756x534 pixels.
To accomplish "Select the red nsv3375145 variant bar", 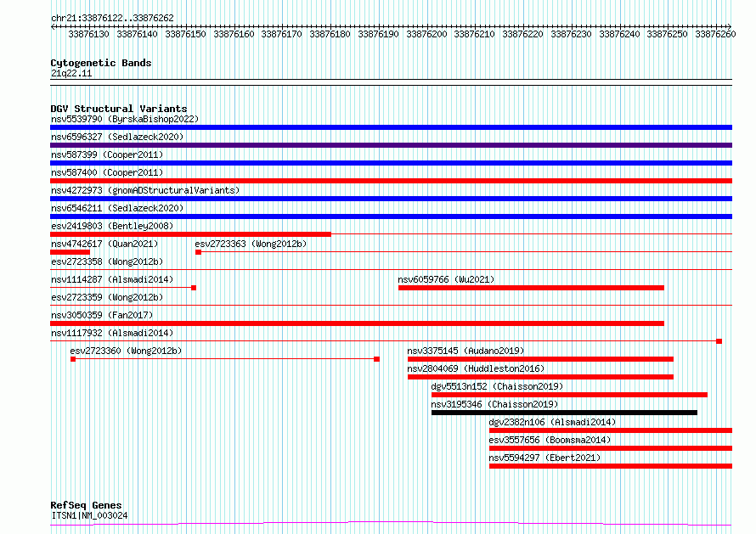I will [x=540, y=359].
